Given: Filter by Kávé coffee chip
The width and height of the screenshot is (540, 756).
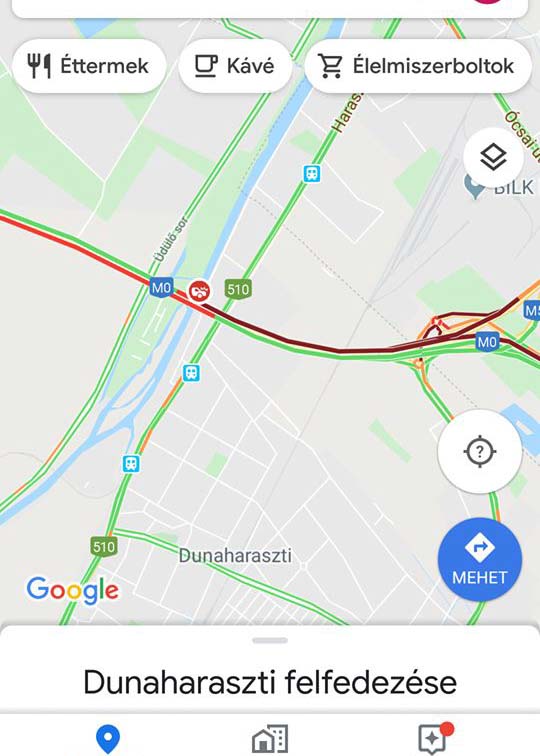Looking at the screenshot, I should (x=235, y=66).
